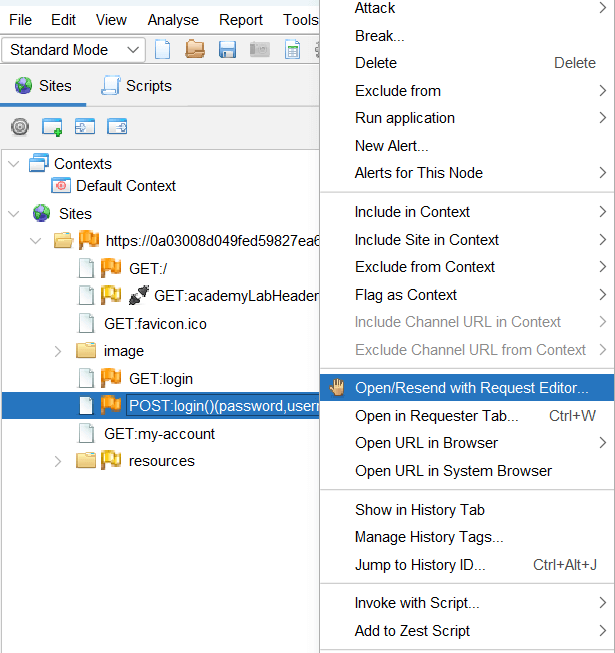The width and height of the screenshot is (615, 653).
Task: Click the globe icon beside Sites tree node
Action: pyautogui.click(x=42, y=213)
